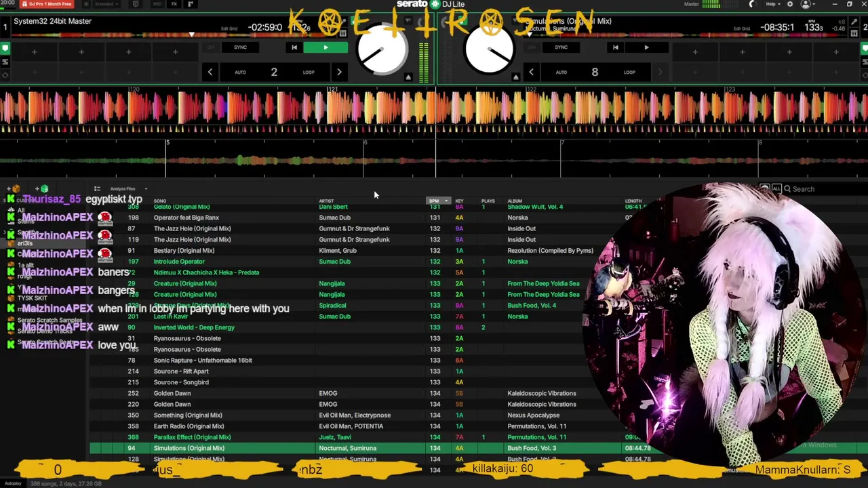868x488 pixels.
Task: Select cue points tab on left deck
Action: (x=5, y=49)
